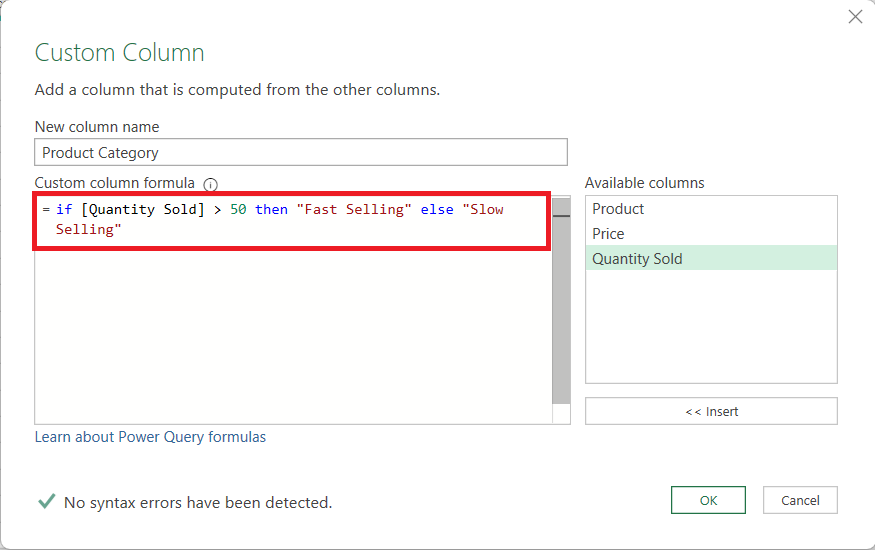Place cursor on the number 50 in formula
Viewport: 875px width, 550px height.
[238, 209]
